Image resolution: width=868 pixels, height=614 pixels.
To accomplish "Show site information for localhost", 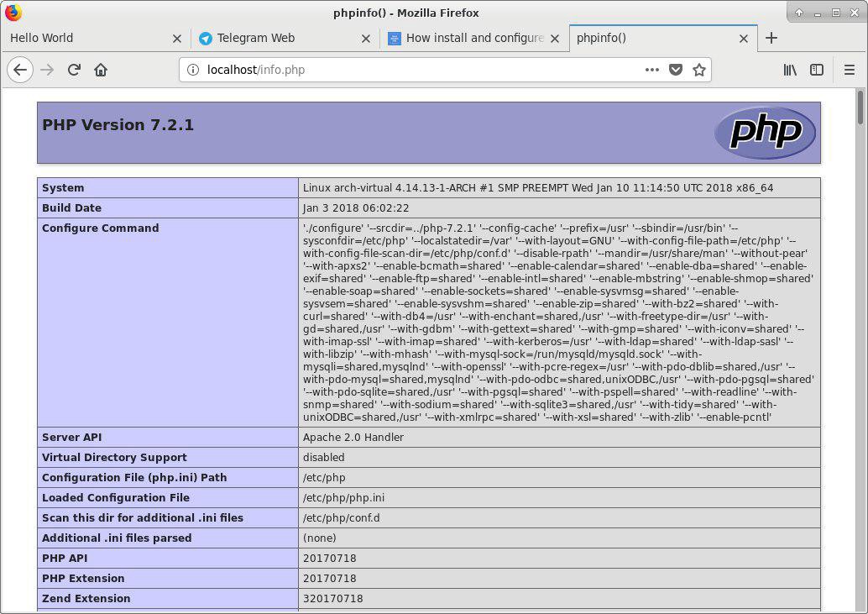I will coord(192,70).
